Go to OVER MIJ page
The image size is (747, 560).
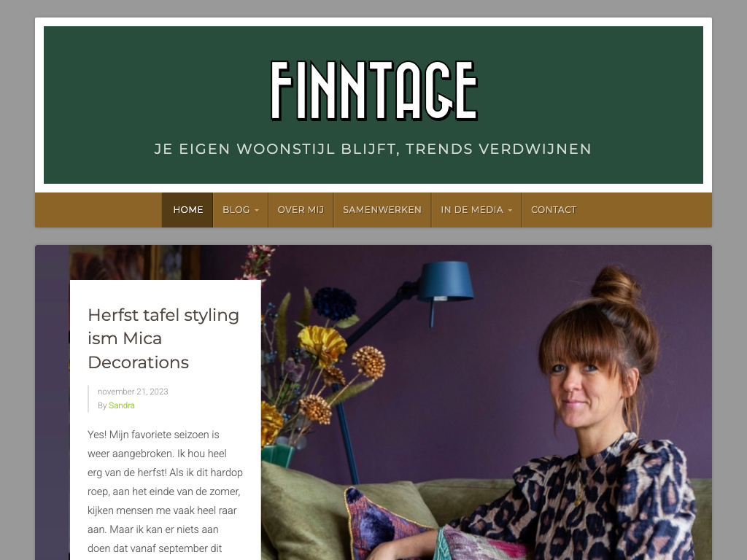[x=301, y=210]
